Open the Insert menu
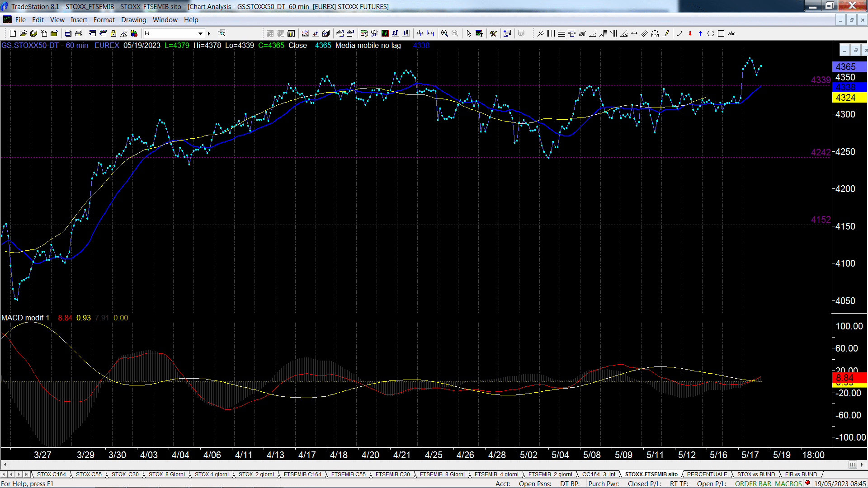 (79, 20)
